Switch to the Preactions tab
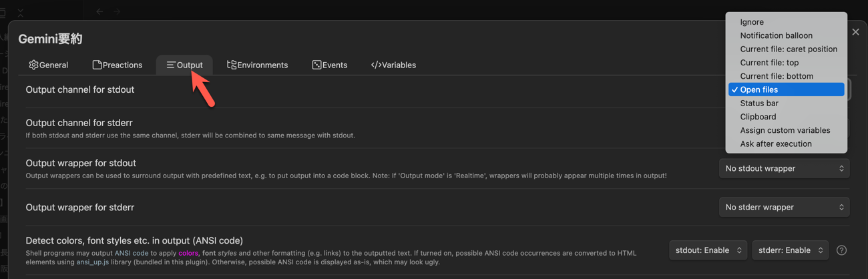Screen dimensions: 868x279 [118, 65]
